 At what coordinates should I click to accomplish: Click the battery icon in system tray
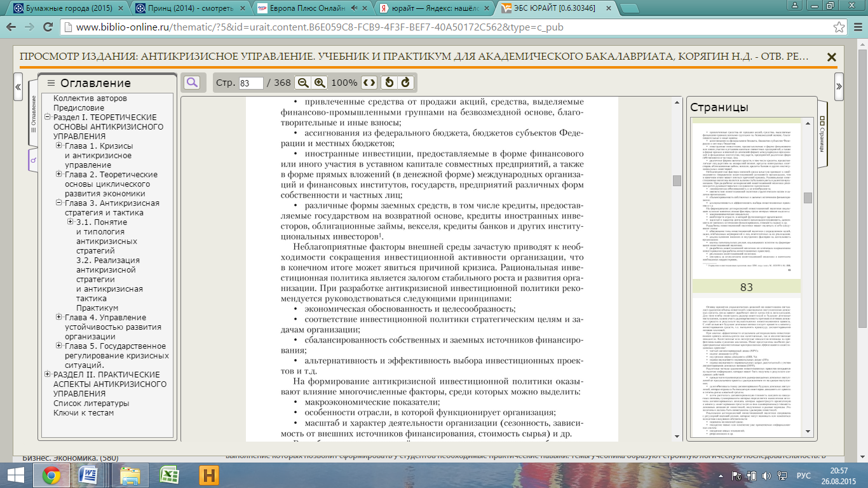pos(753,475)
